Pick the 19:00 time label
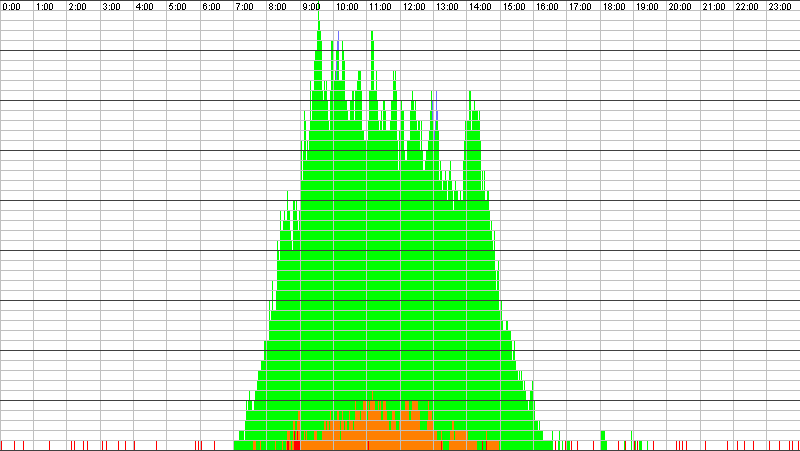The width and height of the screenshot is (800, 451). pos(647,7)
